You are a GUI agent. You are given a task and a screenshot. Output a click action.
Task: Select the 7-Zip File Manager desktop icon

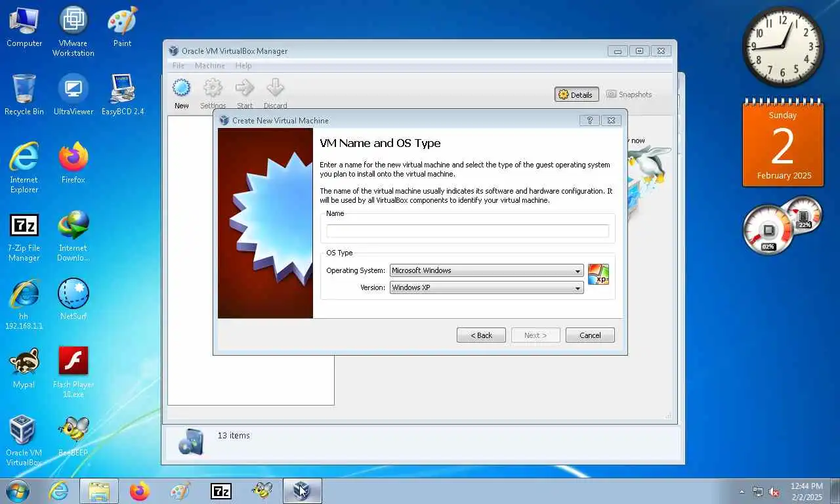(24, 236)
